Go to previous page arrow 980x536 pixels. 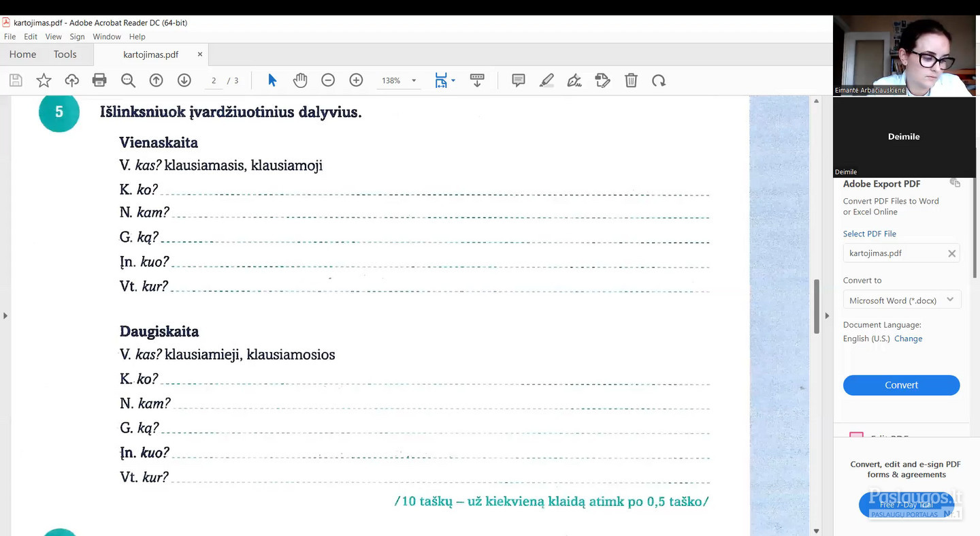156,80
